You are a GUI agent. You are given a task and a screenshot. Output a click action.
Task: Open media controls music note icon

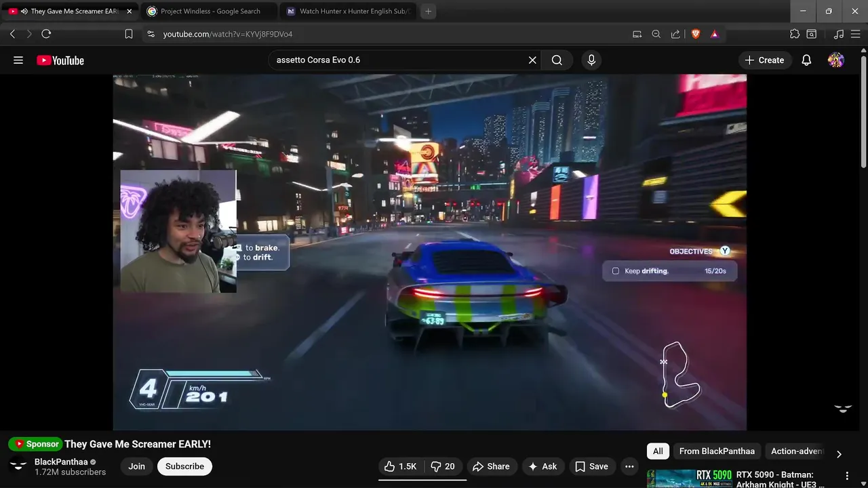(839, 34)
